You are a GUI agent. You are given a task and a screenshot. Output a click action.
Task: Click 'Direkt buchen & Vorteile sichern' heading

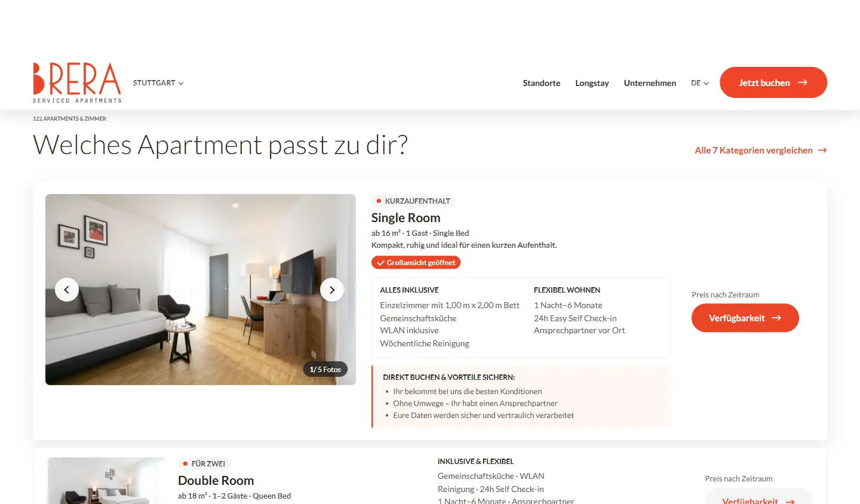coord(449,377)
